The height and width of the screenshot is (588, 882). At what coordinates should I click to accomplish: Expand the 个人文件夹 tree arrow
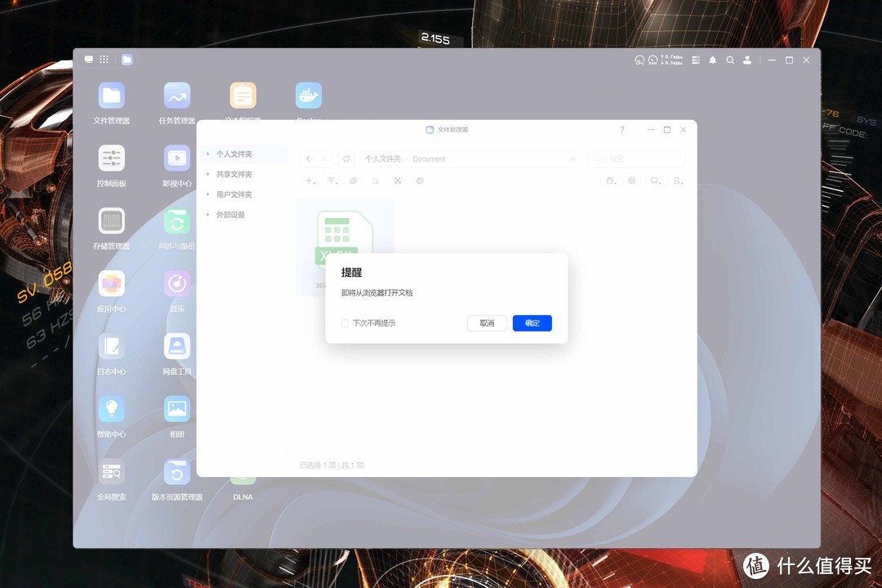(208, 154)
